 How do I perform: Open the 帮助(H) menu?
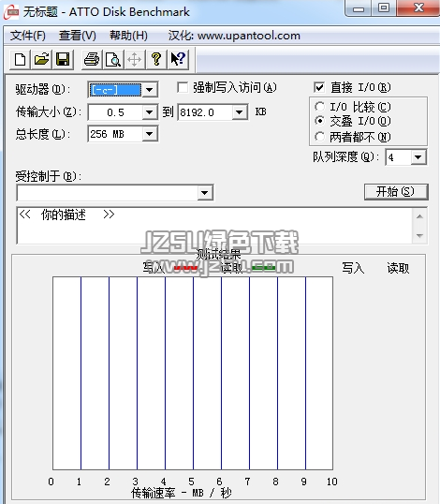(x=128, y=36)
